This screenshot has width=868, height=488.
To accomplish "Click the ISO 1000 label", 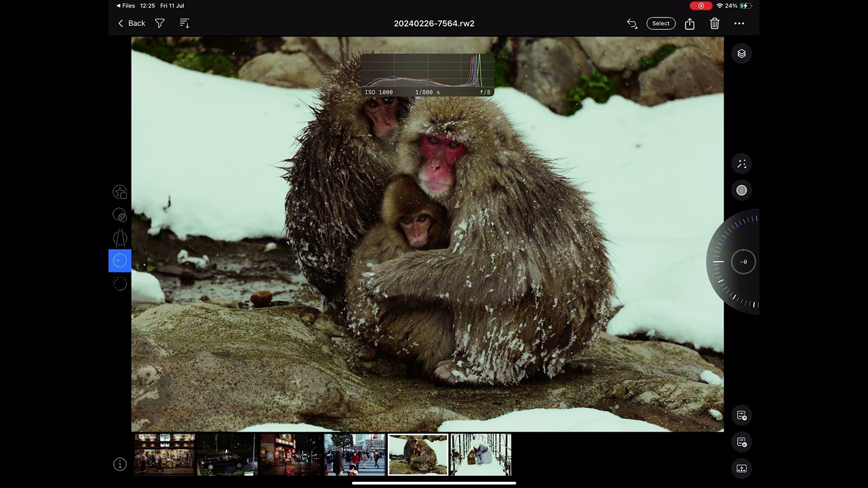I will point(378,92).
